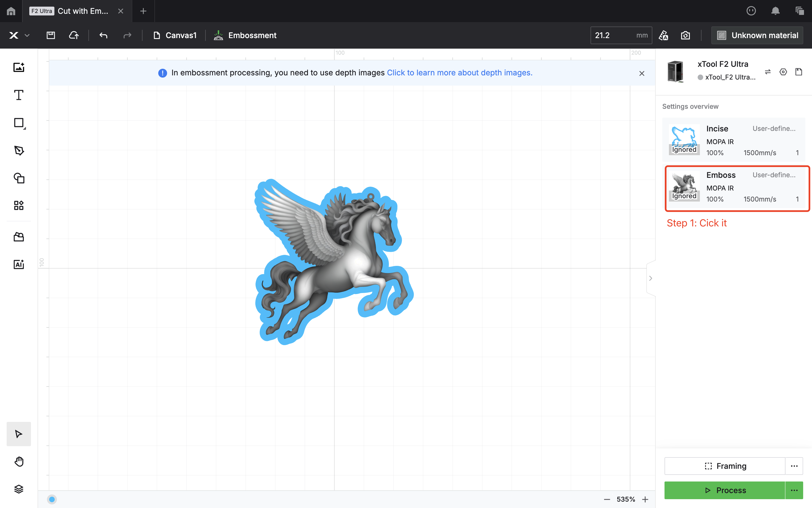Viewport: 812px width, 508px height.
Task: Click the blue status indicator dot
Action: pos(52,499)
